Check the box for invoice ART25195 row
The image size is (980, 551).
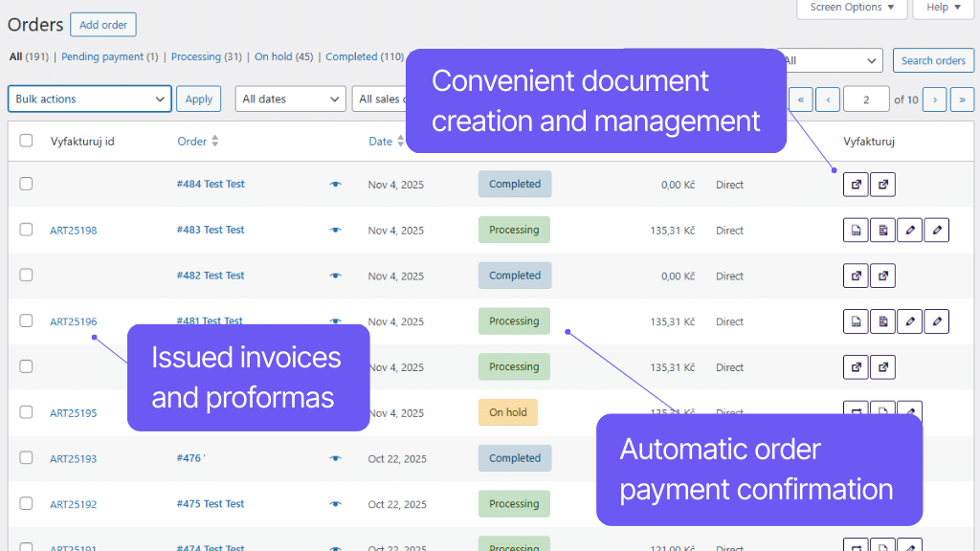pyautogui.click(x=26, y=412)
